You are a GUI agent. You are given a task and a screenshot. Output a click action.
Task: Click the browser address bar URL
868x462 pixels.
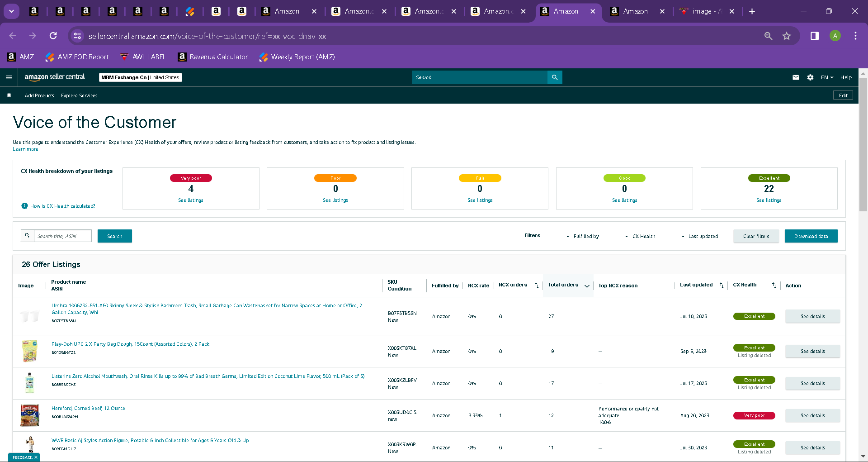click(207, 36)
